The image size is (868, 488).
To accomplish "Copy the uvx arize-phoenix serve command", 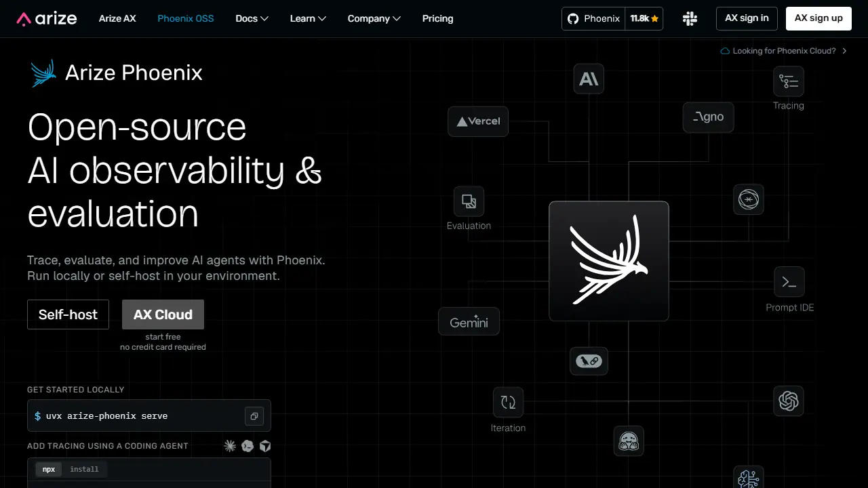I will (254, 416).
